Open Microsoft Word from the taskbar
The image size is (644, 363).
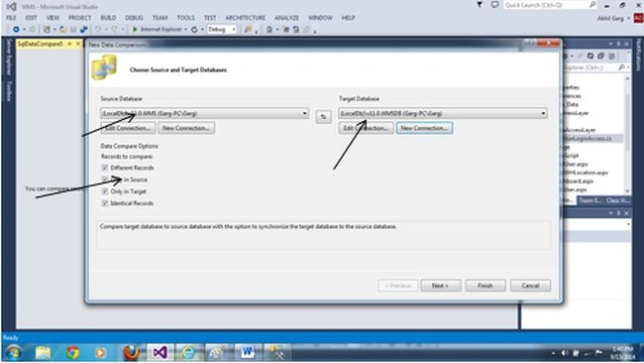point(248,353)
